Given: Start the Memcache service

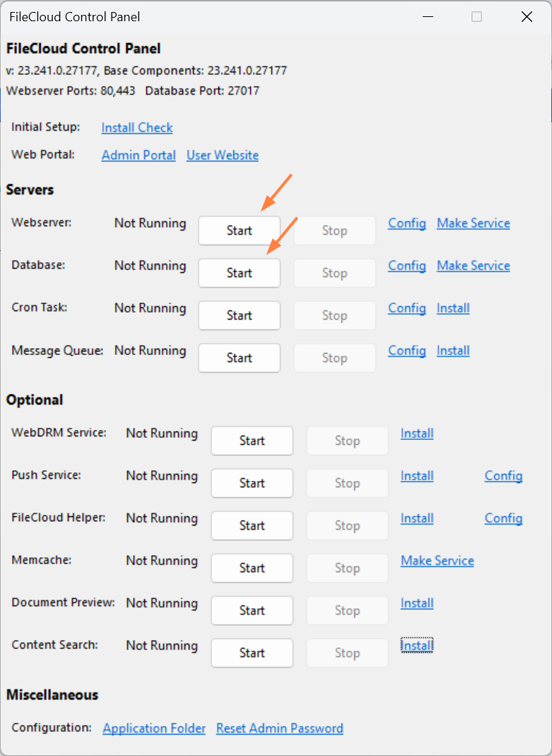Looking at the screenshot, I should 252,568.
